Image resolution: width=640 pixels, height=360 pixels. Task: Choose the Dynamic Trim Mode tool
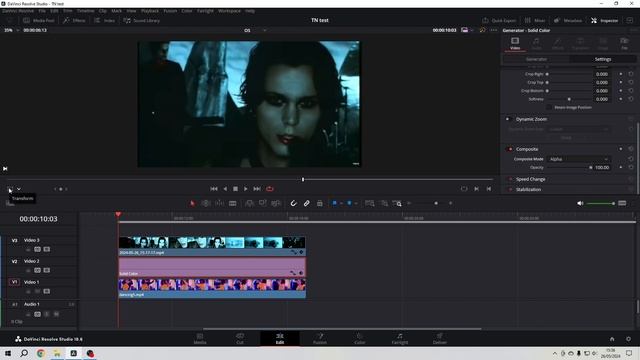click(219, 203)
